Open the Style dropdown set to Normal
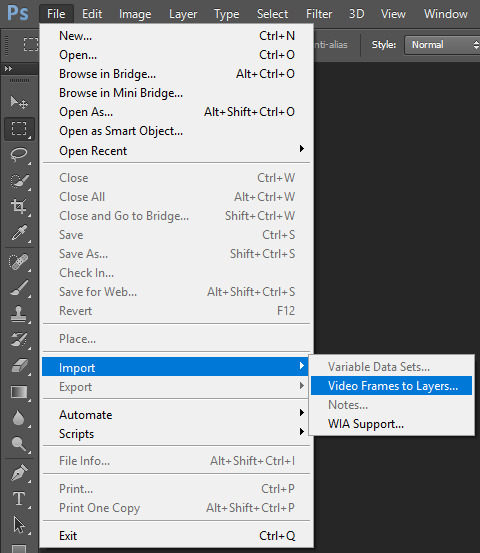This screenshot has height=553, width=480. [x=442, y=45]
